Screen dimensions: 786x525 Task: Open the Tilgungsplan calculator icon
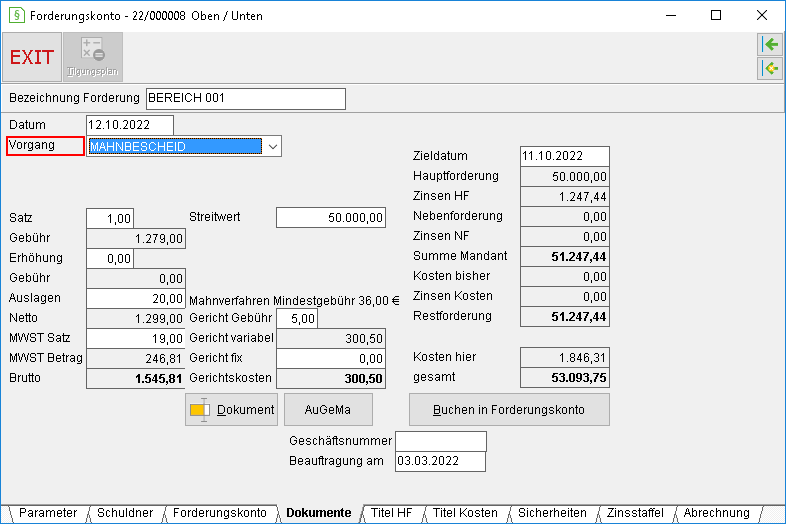[93, 57]
